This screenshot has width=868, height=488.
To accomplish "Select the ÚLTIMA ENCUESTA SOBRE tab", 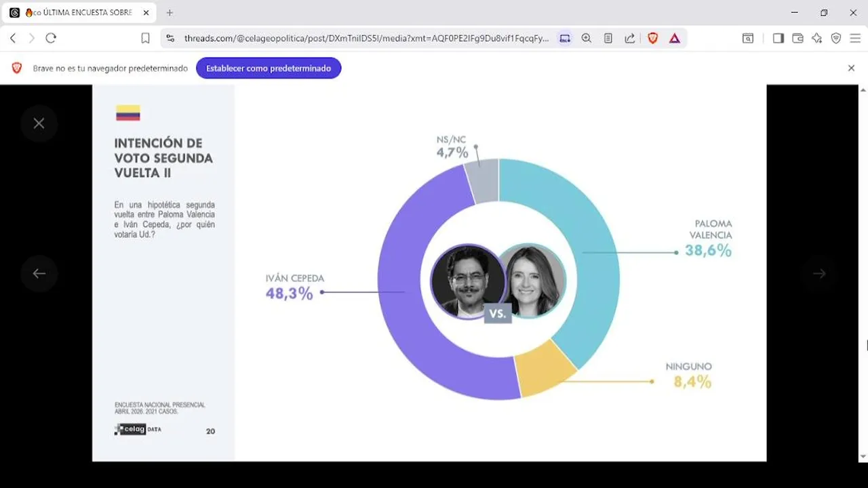I will coord(79,13).
